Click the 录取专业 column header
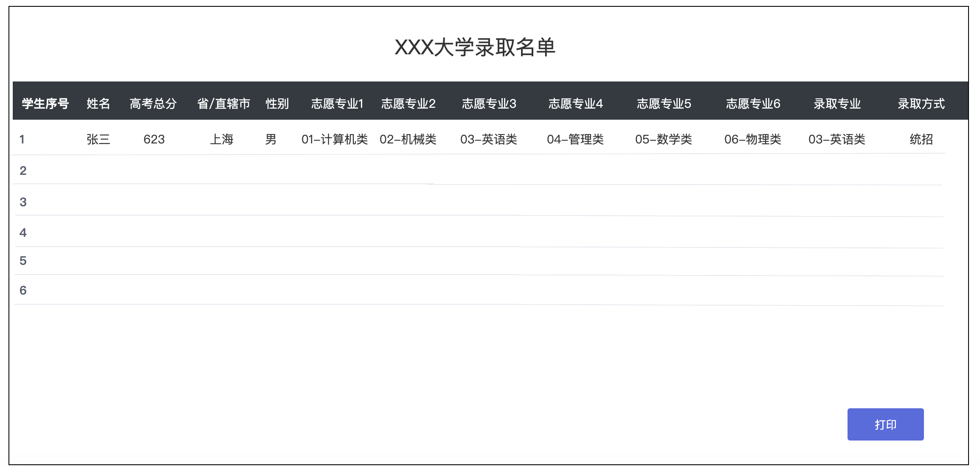Screen dimensions: 980x466 pos(837,104)
